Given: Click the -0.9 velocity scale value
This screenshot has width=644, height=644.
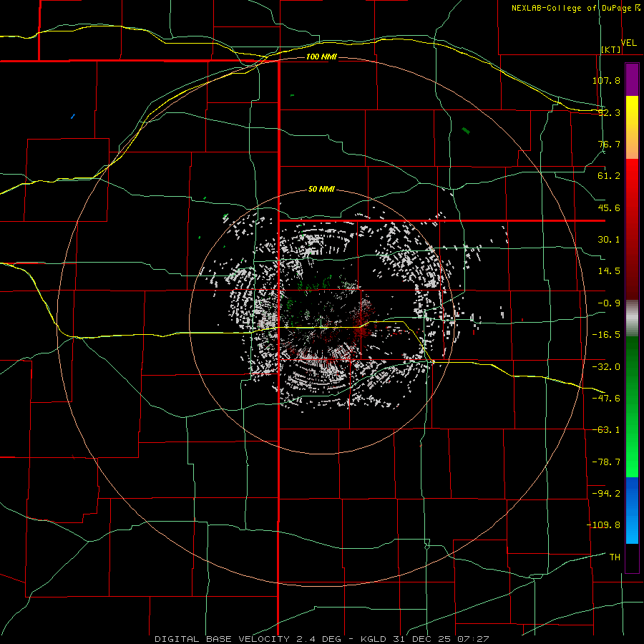Looking at the screenshot, I should pyautogui.click(x=609, y=303).
